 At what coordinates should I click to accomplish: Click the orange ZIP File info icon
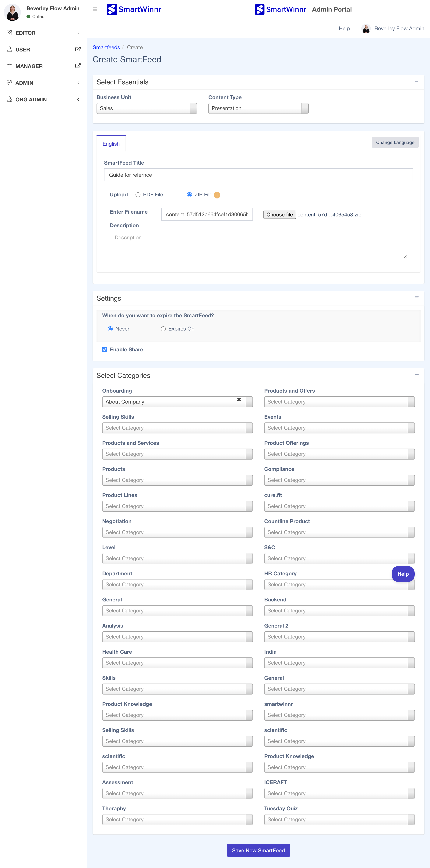(x=217, y=195)
